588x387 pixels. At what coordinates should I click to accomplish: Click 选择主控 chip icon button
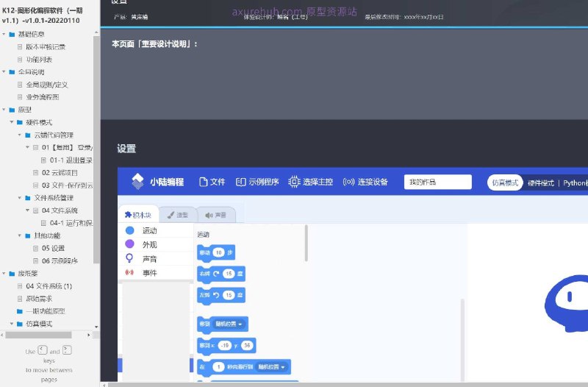coord(294,182)
